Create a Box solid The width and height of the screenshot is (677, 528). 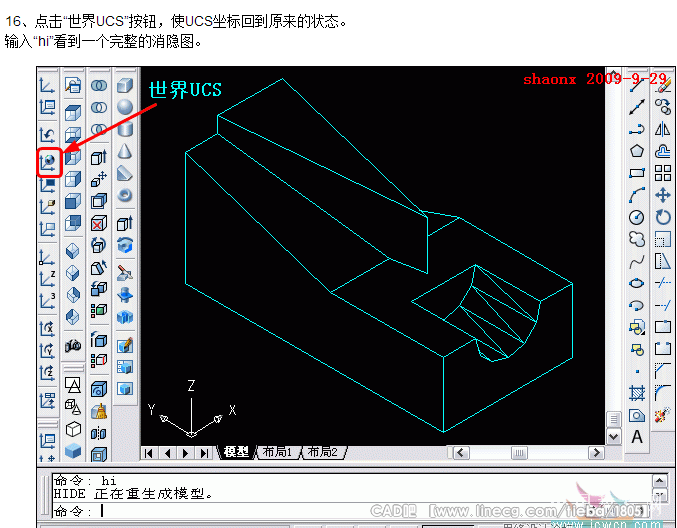click(x=125, y=85)
